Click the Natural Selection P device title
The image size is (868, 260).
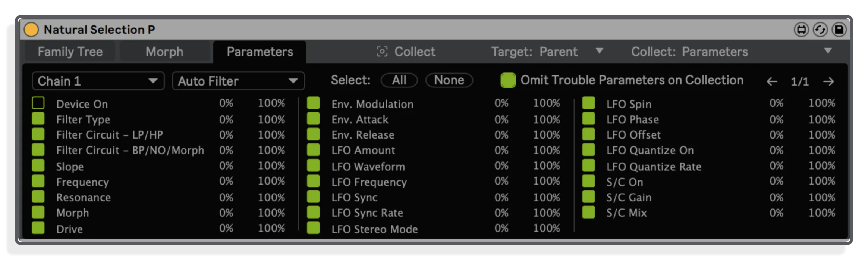99,30
